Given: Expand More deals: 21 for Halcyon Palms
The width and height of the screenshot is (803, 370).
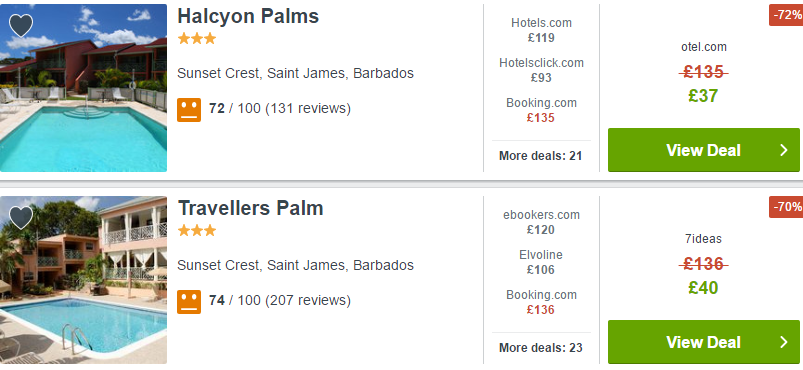Looking at the screenshot, I should coord(540,156).
